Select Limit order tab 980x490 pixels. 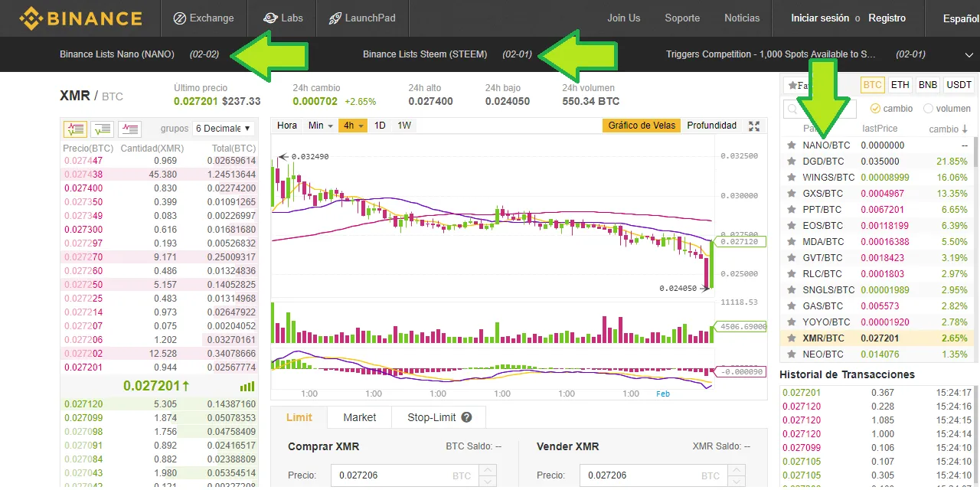click(299, 417)
